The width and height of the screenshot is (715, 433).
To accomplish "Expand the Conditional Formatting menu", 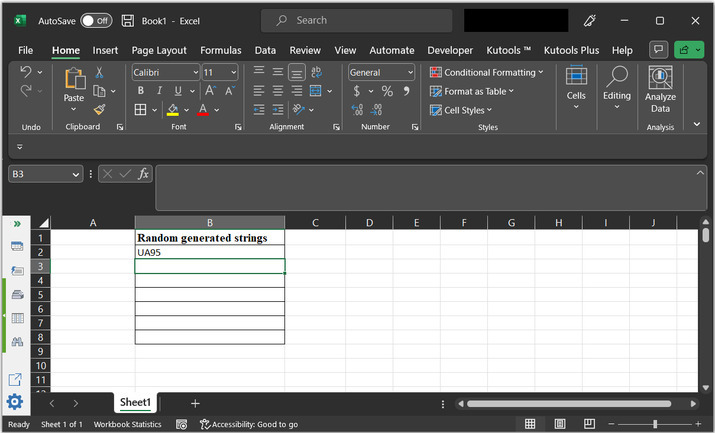I will pyautogui.click(x=487, y=73).
